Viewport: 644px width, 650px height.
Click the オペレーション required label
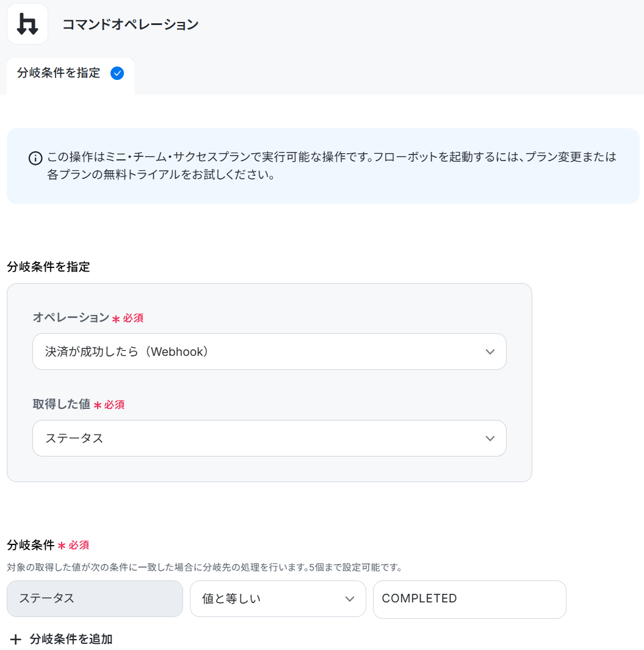pos(88,318)
